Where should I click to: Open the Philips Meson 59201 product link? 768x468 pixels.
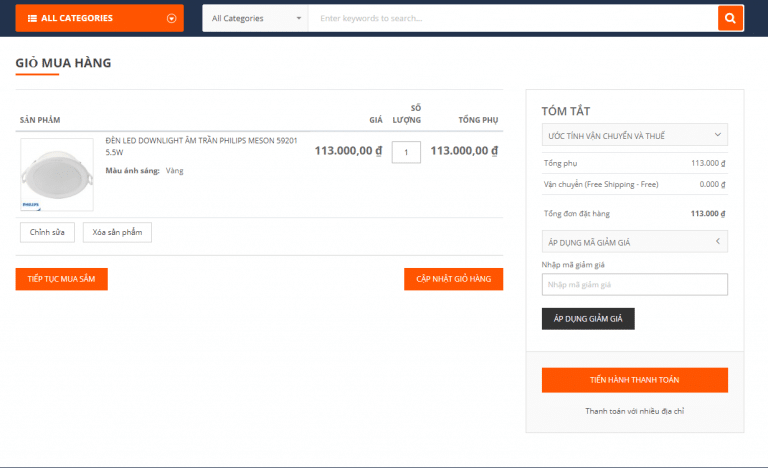[201, 147]
